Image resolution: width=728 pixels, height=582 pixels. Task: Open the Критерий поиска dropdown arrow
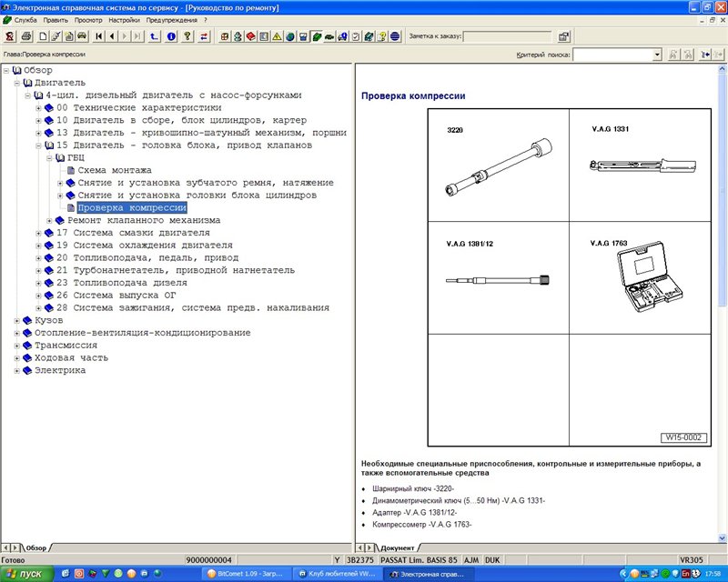click(x=657, y=55)
